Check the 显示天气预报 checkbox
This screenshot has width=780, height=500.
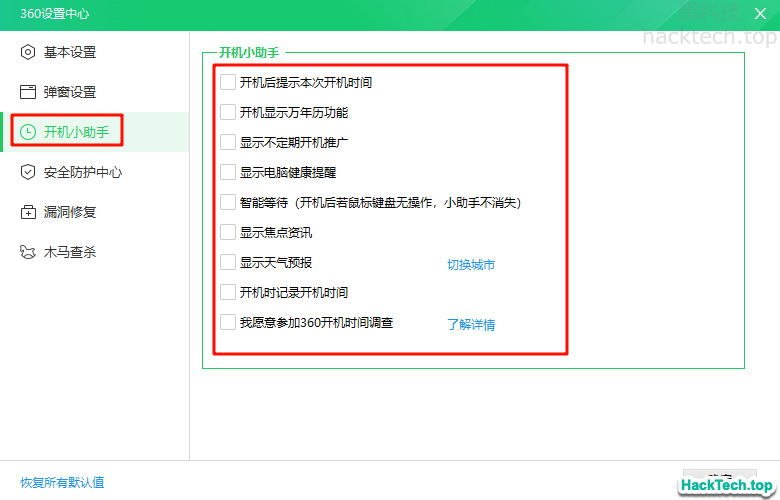(228, 262)
